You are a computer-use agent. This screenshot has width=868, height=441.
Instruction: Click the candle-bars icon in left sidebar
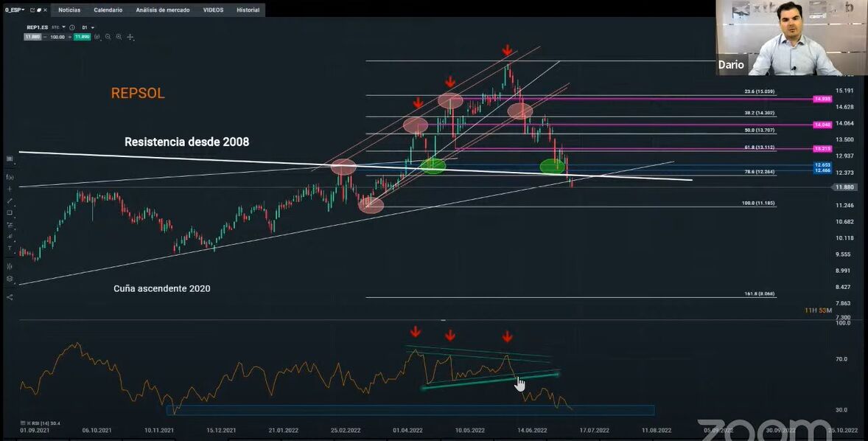point(10,266)
